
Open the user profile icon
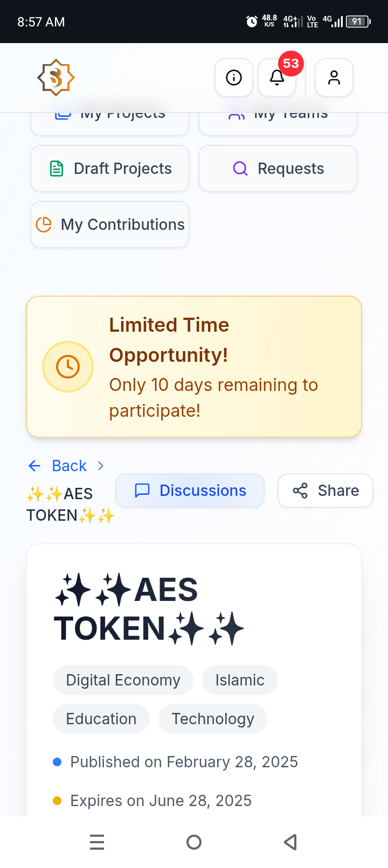point(334,78)
